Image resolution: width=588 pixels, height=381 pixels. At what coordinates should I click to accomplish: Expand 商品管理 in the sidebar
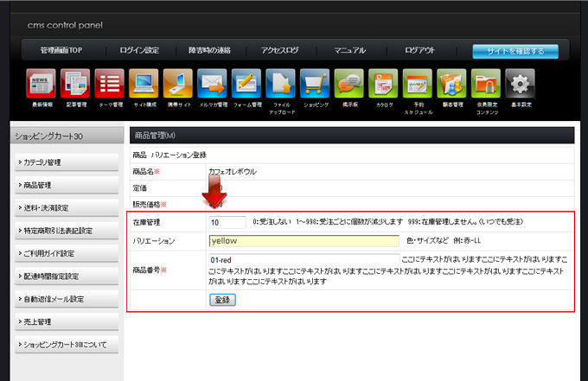pos(67,185)
